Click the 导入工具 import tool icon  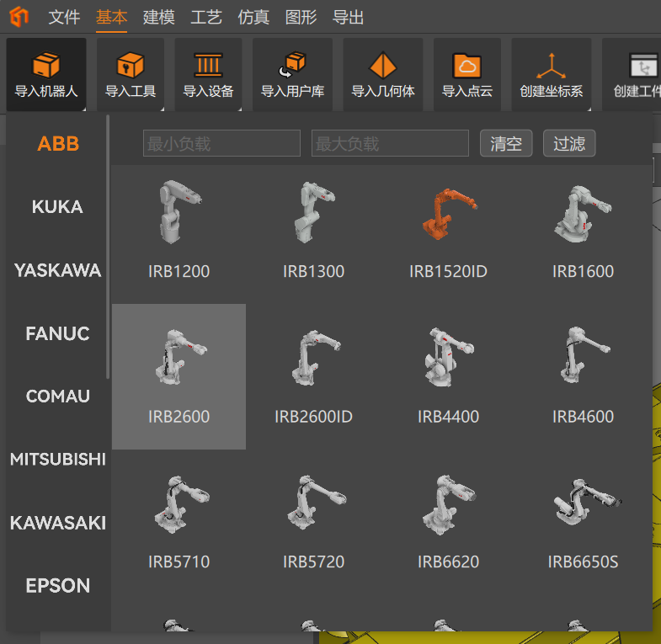coord(131,65)
